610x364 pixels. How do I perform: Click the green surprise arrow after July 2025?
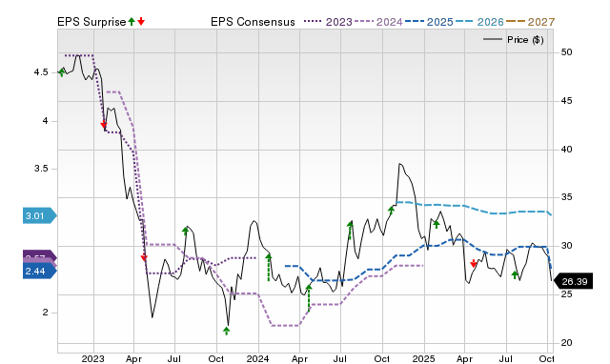[x=515, y=274]
